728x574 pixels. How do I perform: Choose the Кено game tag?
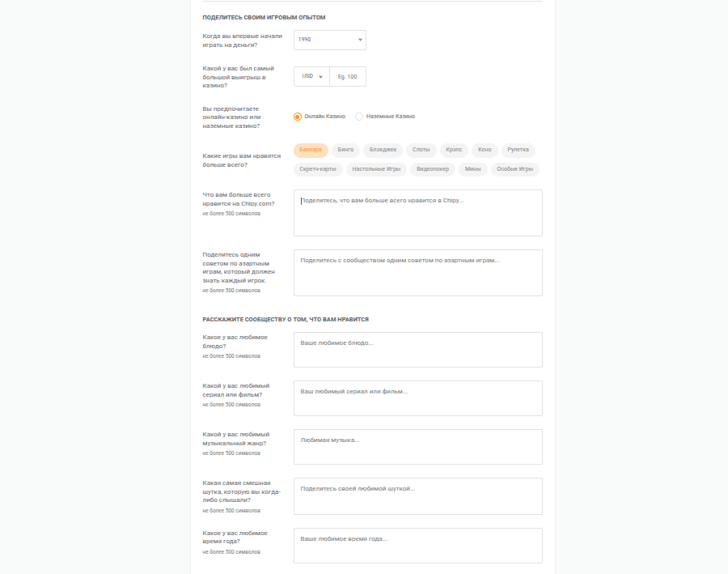pos(485,150)
